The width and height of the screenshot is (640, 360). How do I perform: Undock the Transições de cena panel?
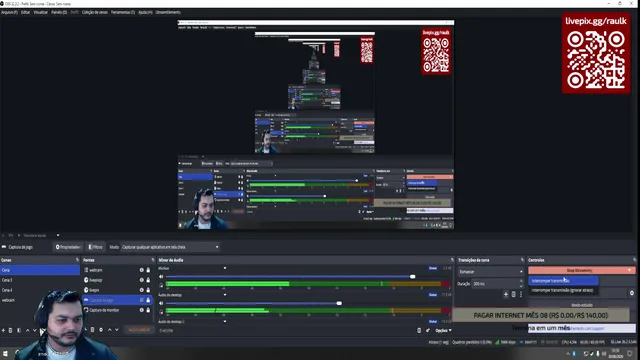(x=522, y=260)
